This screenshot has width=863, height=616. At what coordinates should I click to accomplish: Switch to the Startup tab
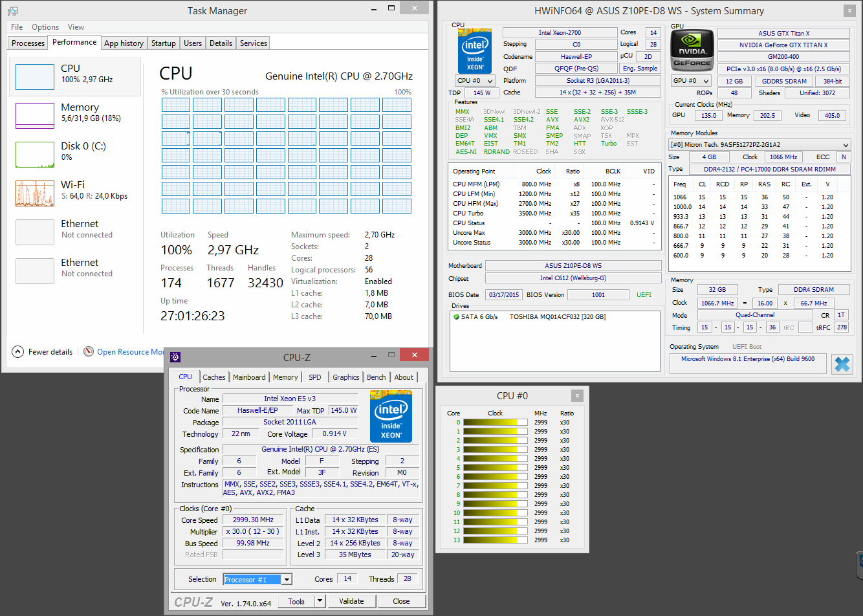pos(164,43)
